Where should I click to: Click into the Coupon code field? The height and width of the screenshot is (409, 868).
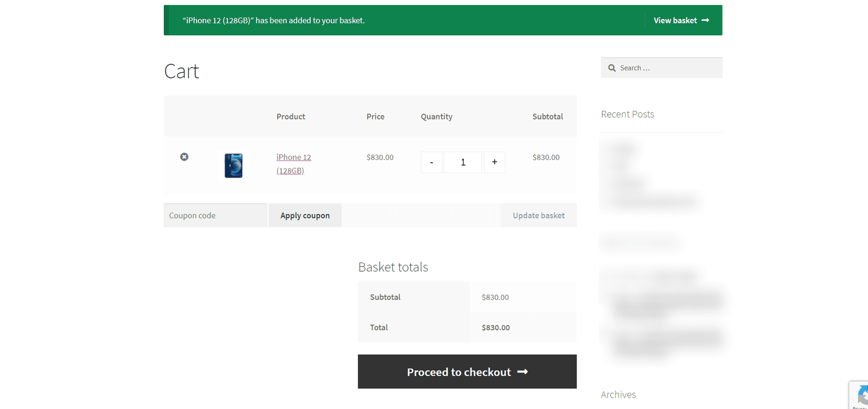215,215
